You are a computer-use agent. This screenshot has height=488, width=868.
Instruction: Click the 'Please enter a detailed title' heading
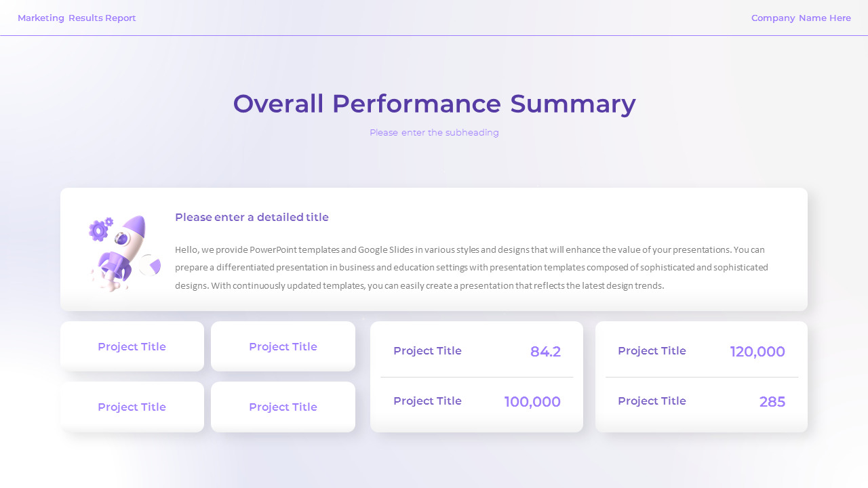pos(252,218)
